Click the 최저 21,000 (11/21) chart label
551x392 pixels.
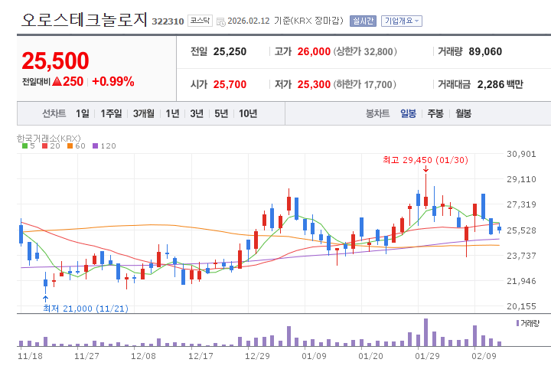86,309
